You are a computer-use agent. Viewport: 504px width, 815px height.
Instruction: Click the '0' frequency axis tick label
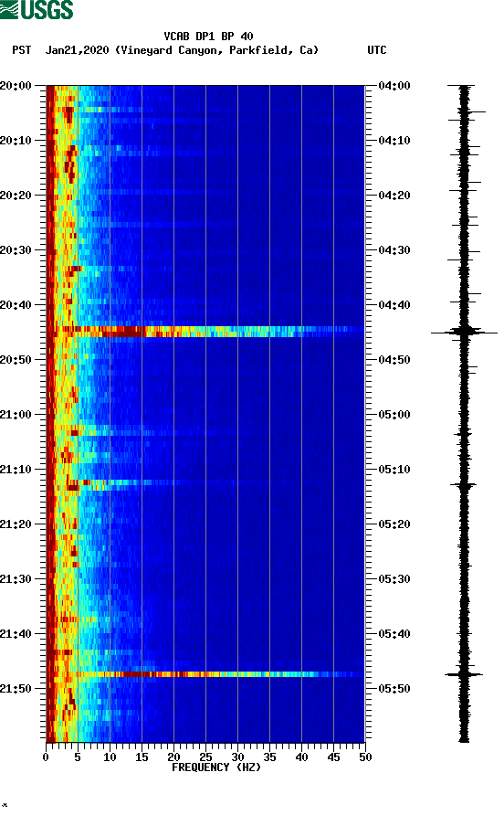coord(46,757)
